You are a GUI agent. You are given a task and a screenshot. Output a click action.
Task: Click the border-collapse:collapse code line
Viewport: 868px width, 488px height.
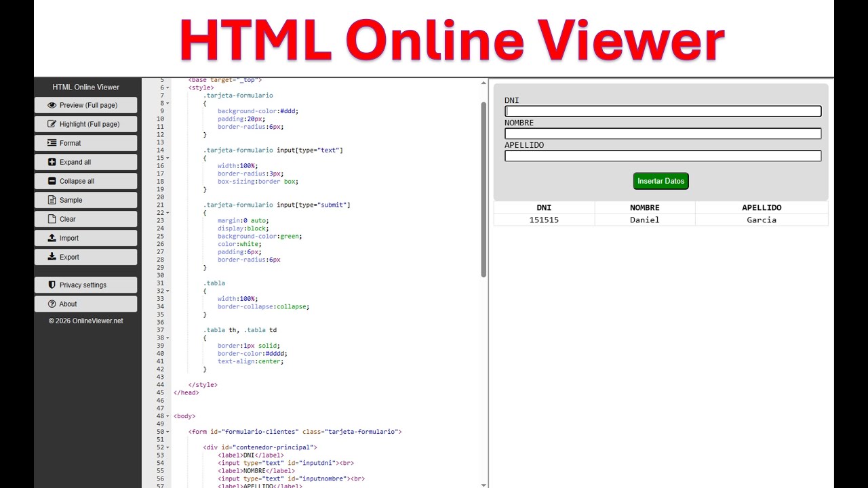263,306
